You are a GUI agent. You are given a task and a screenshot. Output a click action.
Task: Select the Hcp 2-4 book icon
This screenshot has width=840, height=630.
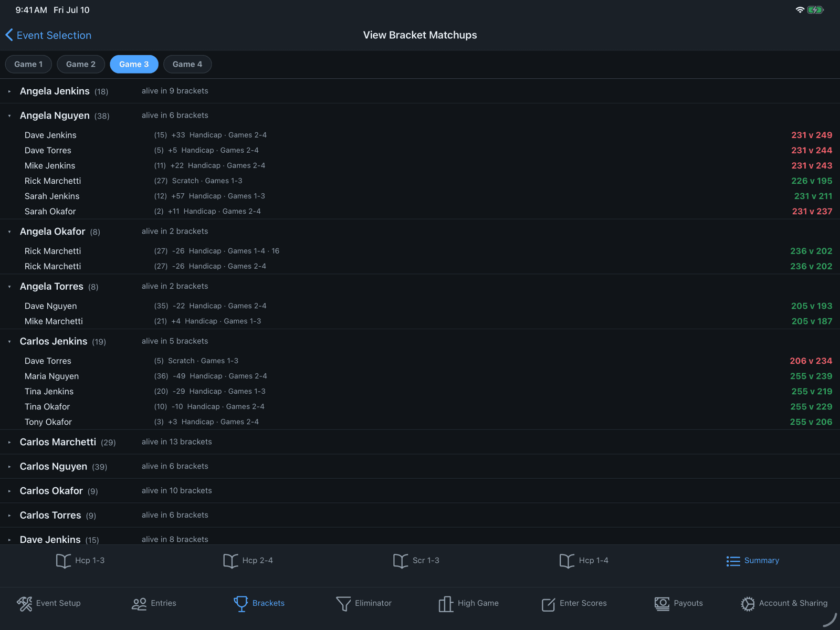point(231,561)
